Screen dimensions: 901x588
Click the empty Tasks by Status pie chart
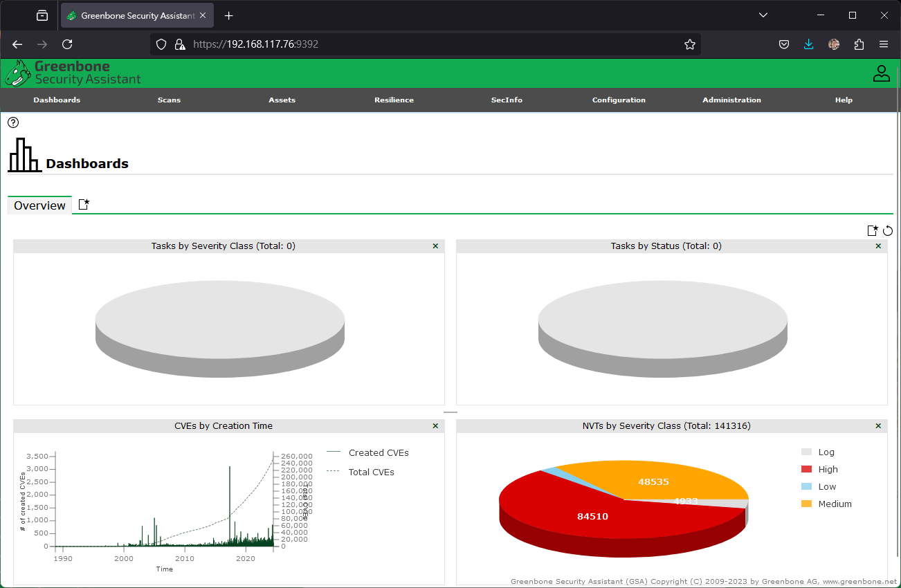pyautogui.click(x=663, y=329)
